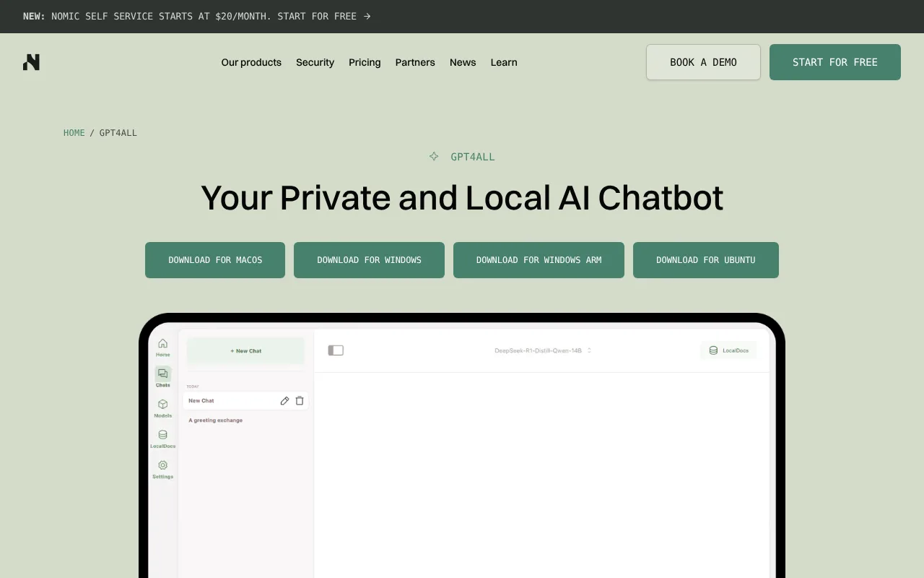Click the Start for Free banner link

324,16
